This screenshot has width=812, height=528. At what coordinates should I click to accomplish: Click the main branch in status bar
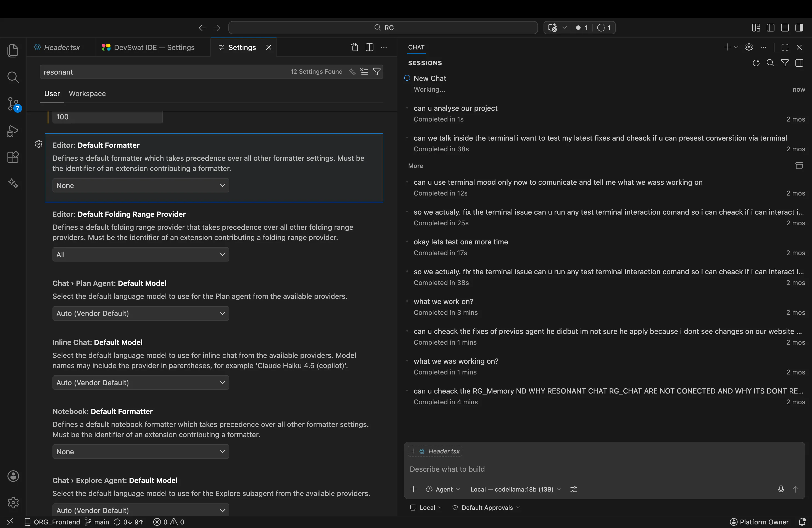pyautogui.click(x=97, y=522)
